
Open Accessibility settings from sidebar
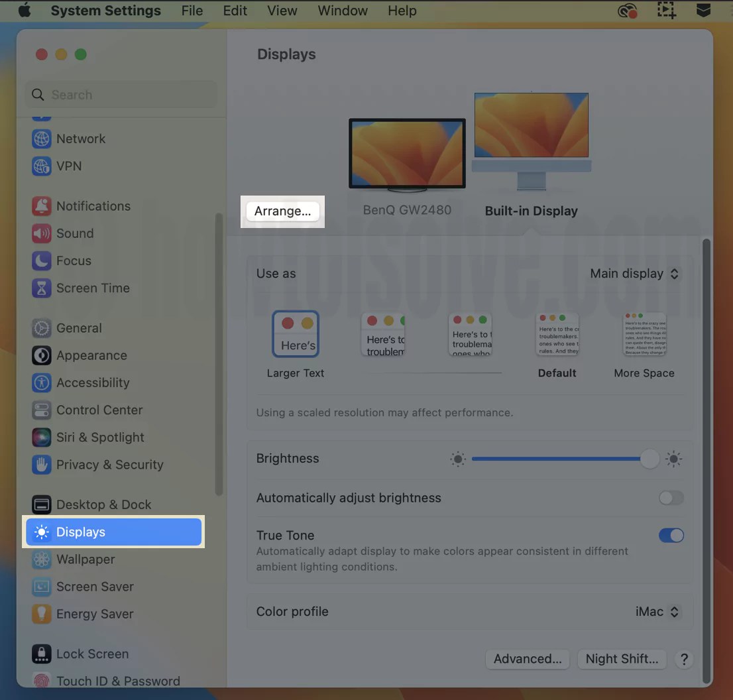tap(41, 382)
